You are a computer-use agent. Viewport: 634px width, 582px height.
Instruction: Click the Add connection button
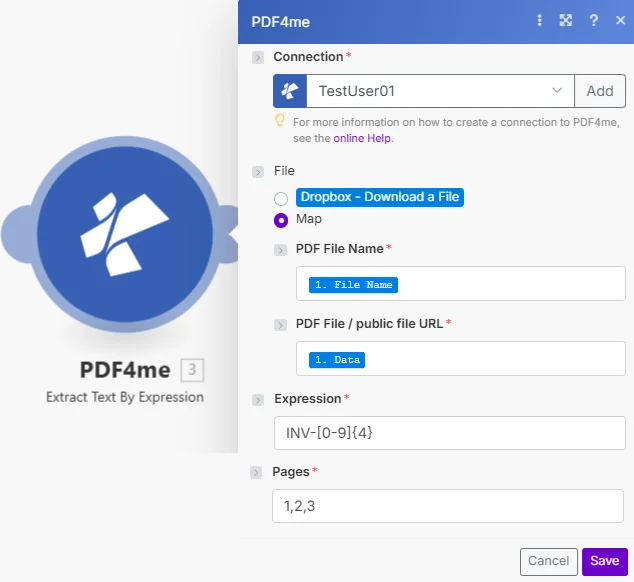tap(600, 91)
